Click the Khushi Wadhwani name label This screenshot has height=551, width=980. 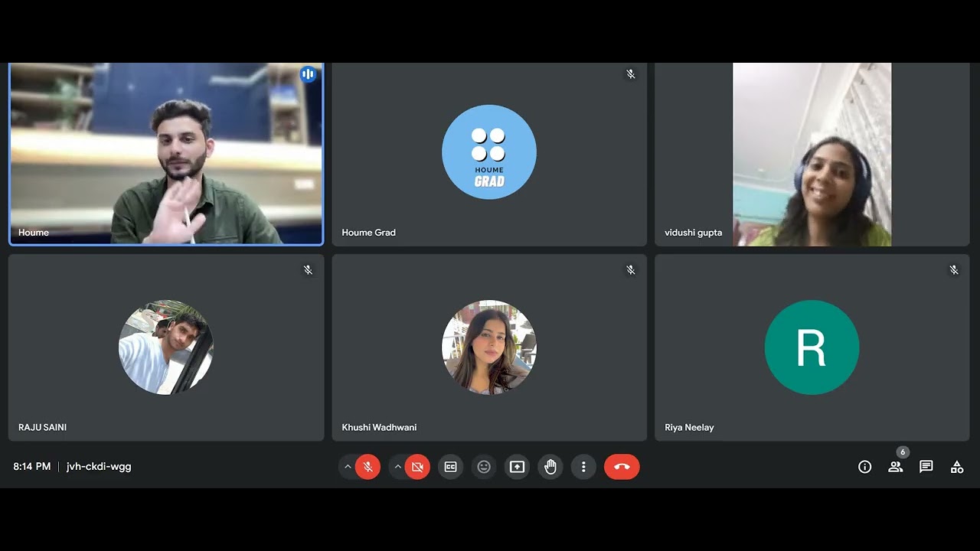(x=379, y=428)
